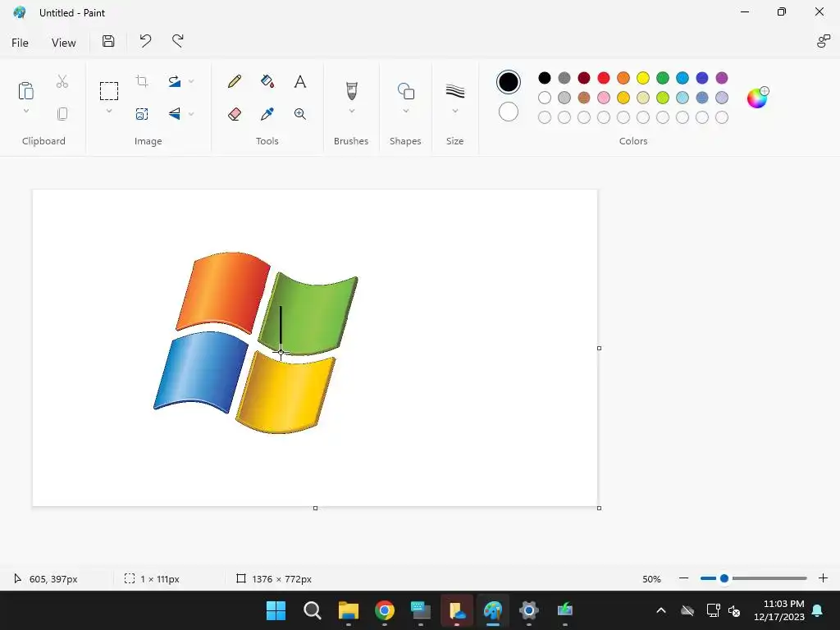The width and height of the screenshot is (840, 630).
Task: Open taskbar Search
Action: 312,610
